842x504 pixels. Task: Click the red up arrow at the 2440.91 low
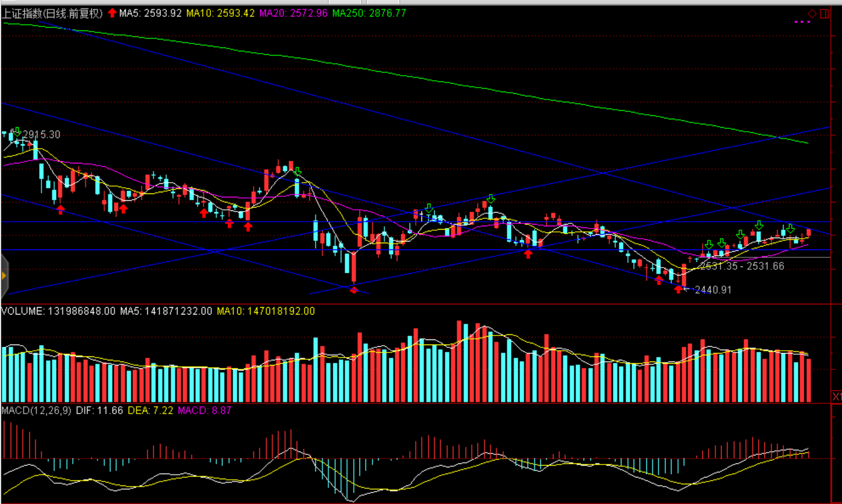click(x=678, y=289)
